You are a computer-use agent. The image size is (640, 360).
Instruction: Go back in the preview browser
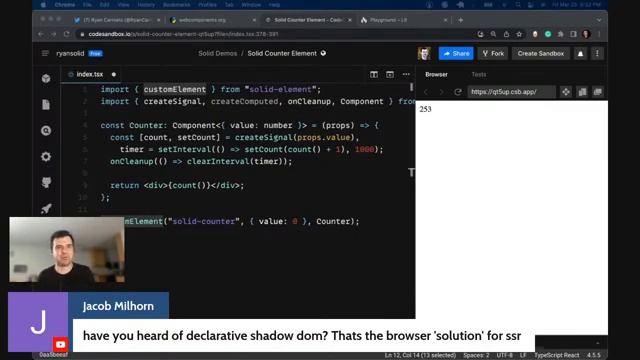coord(426,92)
